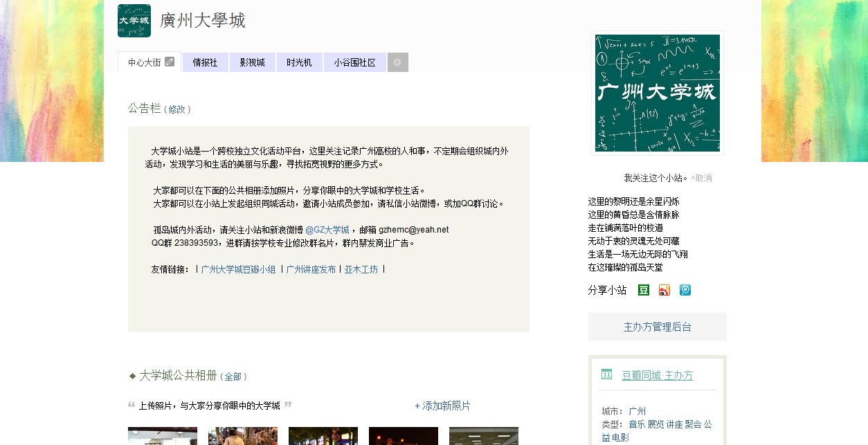
Task: Click the 大学城 site avatar logo
Action: pos(134,21)
